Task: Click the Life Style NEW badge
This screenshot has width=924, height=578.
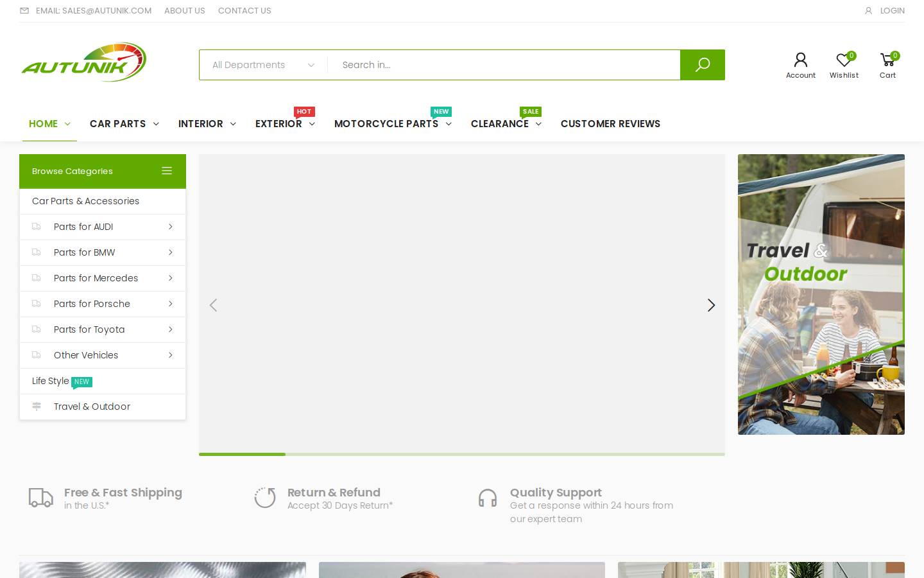Action: (x=81, y=381)
